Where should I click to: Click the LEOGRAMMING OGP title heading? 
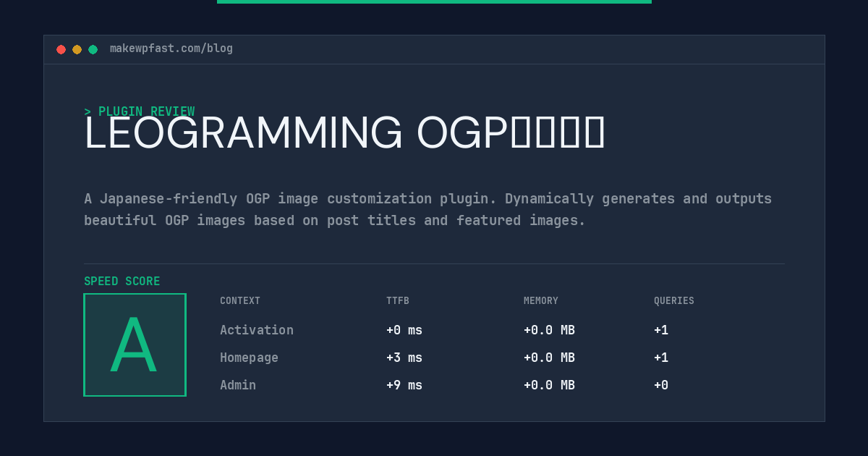pos(344,133)
